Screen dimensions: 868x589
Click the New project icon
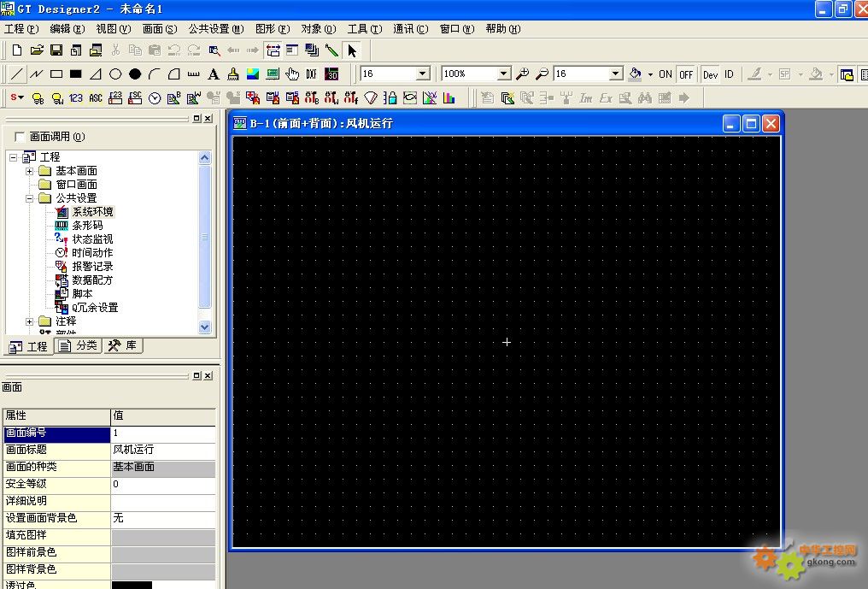[x=17, y=50]
